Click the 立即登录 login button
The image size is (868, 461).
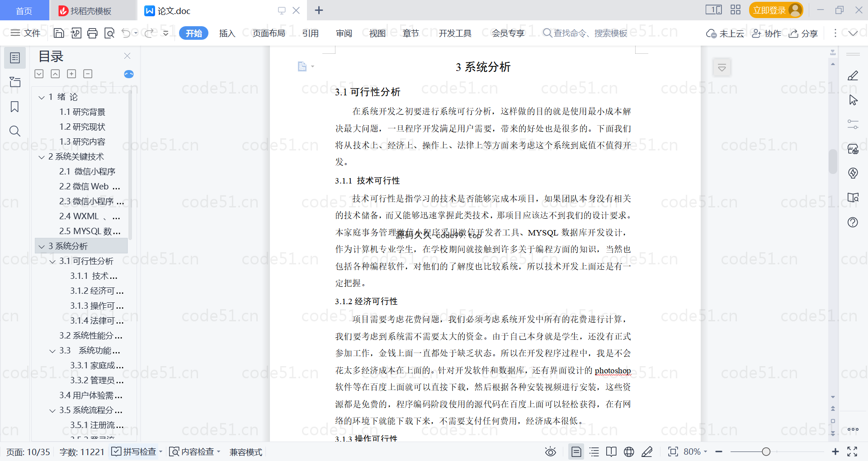tap(776, 10)
